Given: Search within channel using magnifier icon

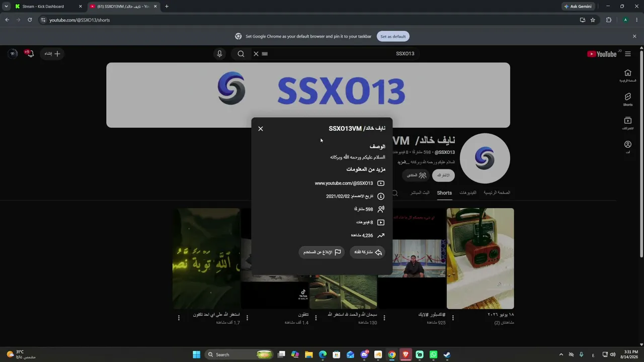Looking at the screenshot, I should (x=395, y=193).
